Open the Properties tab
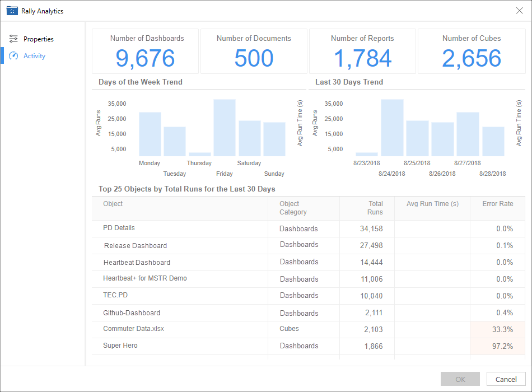 [38, 39]
